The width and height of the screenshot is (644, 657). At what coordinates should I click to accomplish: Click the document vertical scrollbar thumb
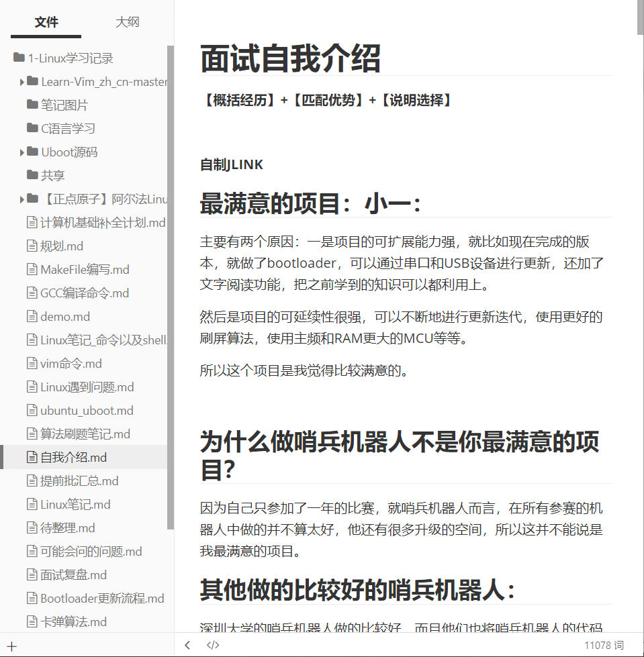point(640,17)
